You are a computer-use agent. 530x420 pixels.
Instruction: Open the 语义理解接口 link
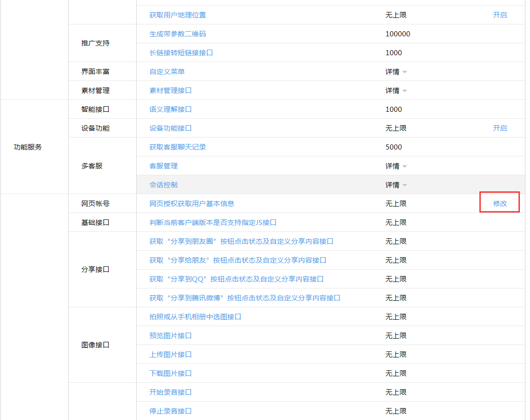point(170,109)
